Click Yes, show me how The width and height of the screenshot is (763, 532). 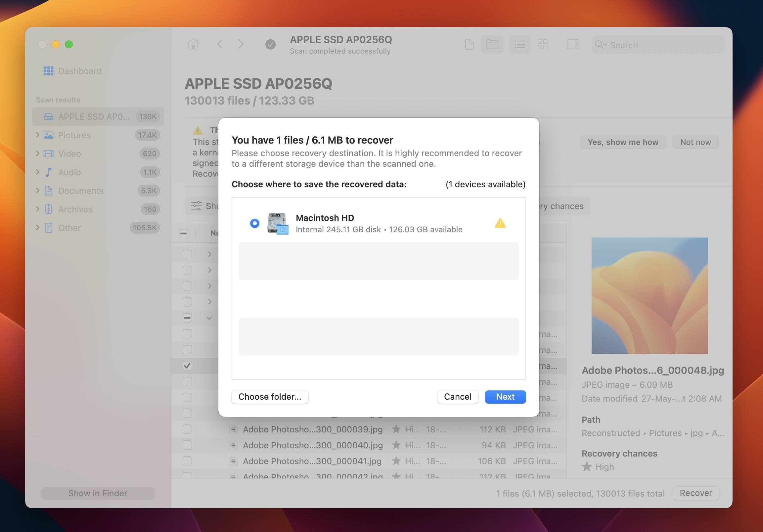(623, 142)
